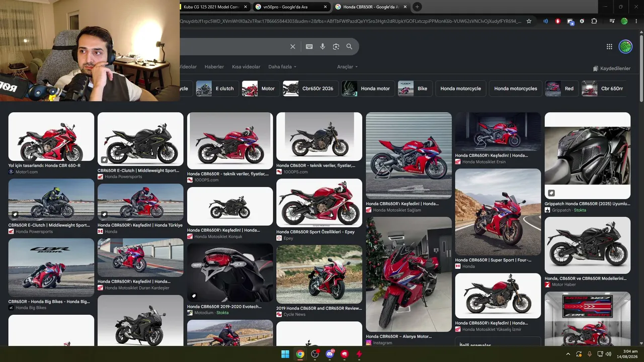Apply the Cbr 650rr filter chip
Image resolution: width=644 pixels, height=362 pixels.
coord(604,88)
